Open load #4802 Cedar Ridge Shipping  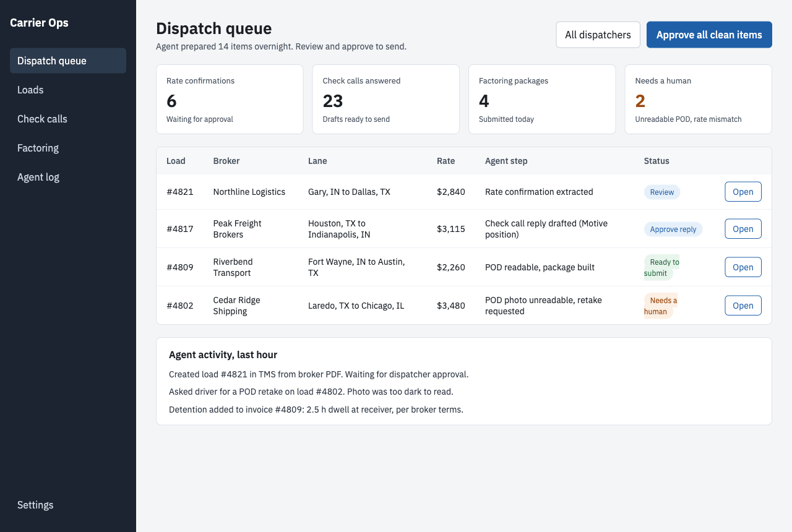coord(742,306)
